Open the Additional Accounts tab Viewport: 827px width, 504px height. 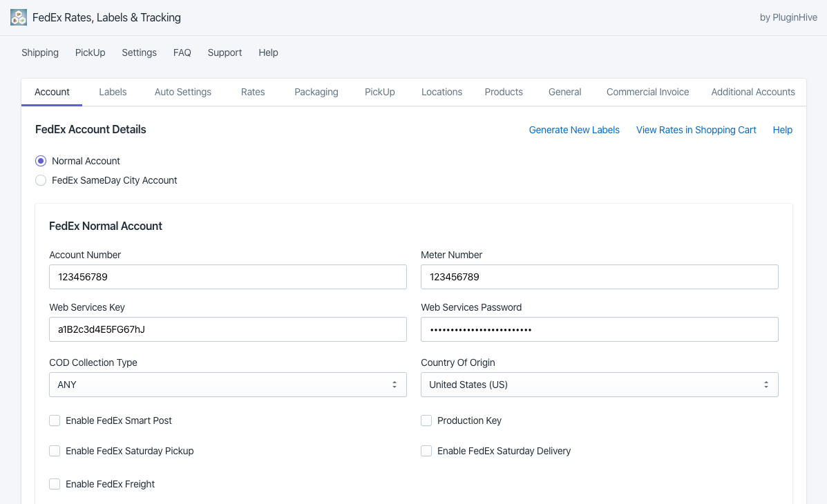pyautogui.click(x=753, y=93)
